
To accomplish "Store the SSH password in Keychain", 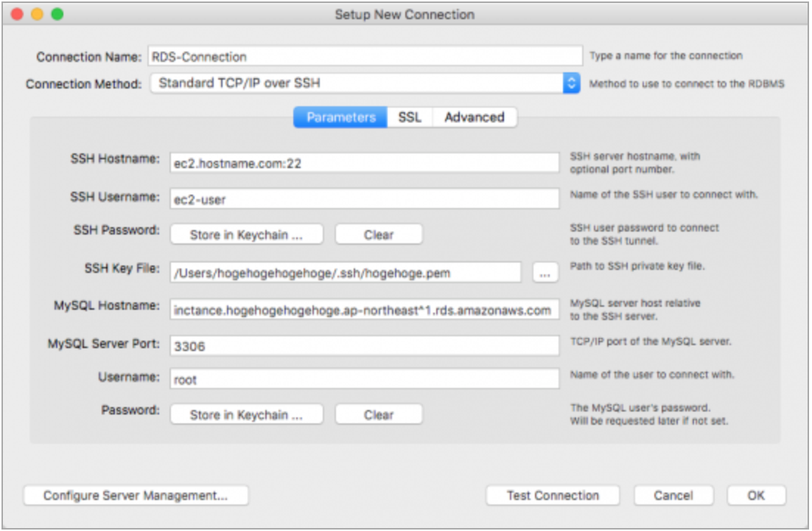I will click(x=246, y=235).
